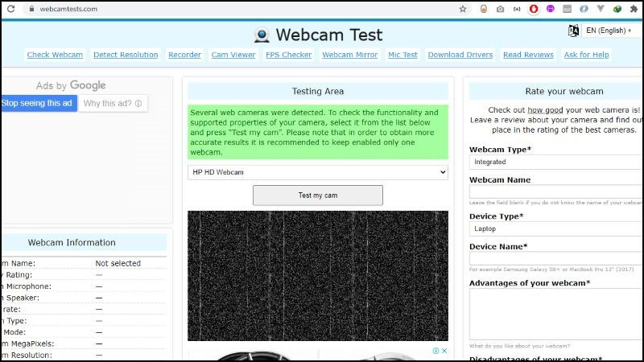
Task: Click the site padlock security icon
Action: point(31,9)
